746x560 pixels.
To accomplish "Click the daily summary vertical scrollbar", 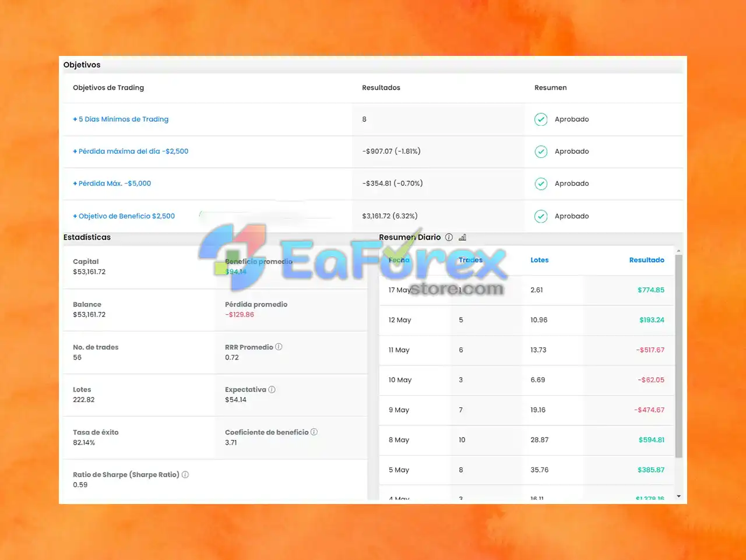I will [x=678, y=355].
